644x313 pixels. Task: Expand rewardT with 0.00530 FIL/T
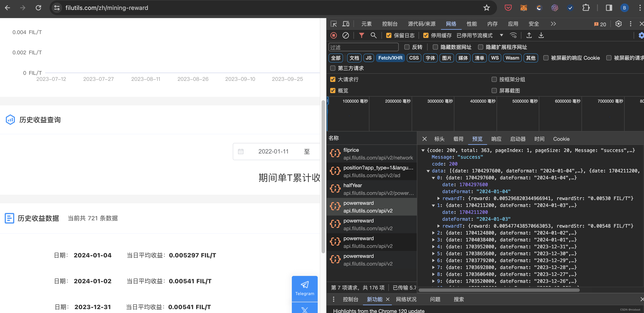point(439,198)
